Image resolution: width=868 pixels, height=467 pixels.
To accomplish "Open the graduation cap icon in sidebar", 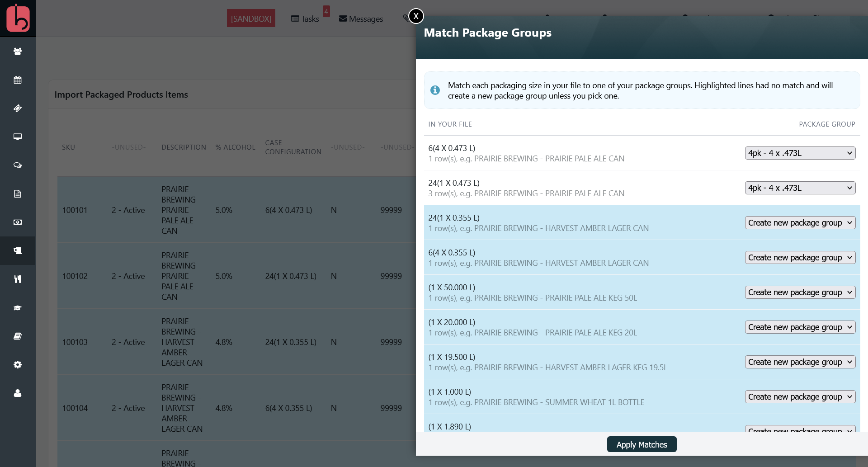I will tap(18, 308).
